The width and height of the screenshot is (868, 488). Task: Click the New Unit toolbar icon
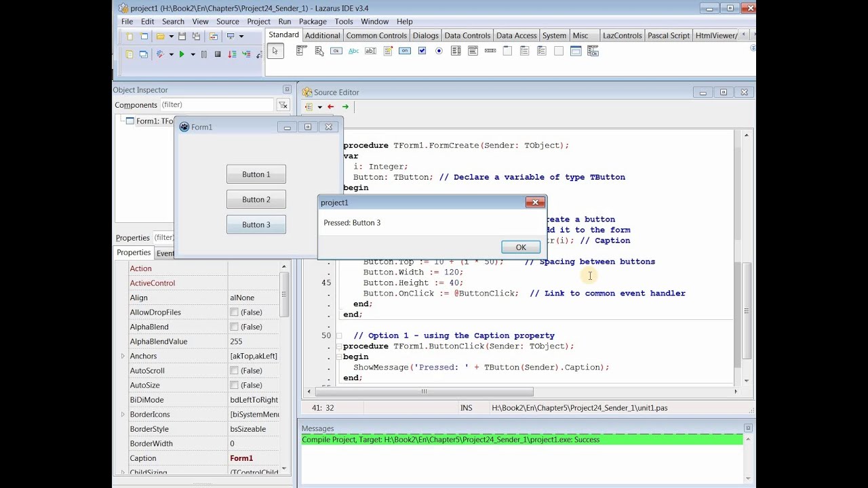130,37
